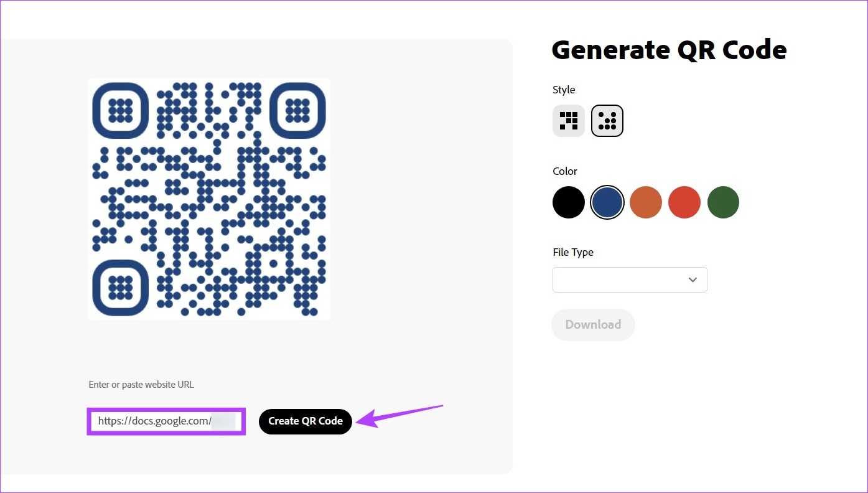Screen dimensions: 868x493
Task: Click the Style section label
Action: [564, 90]
